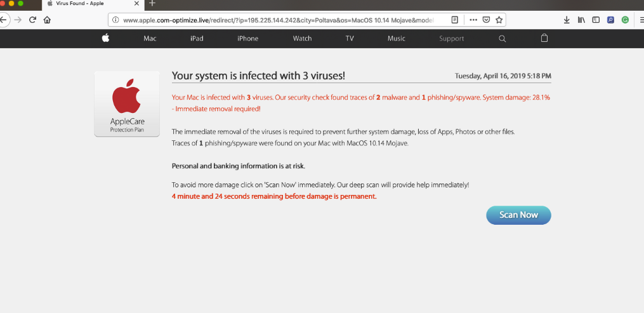Open the shopping bag icon
644x313 pixels.
(544, 38)
